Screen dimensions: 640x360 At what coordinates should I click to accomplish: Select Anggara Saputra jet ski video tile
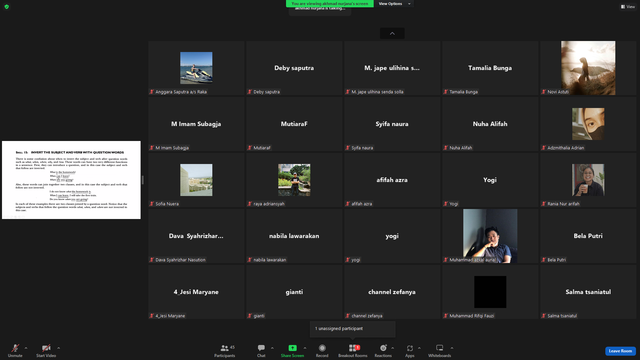(196, 68)
